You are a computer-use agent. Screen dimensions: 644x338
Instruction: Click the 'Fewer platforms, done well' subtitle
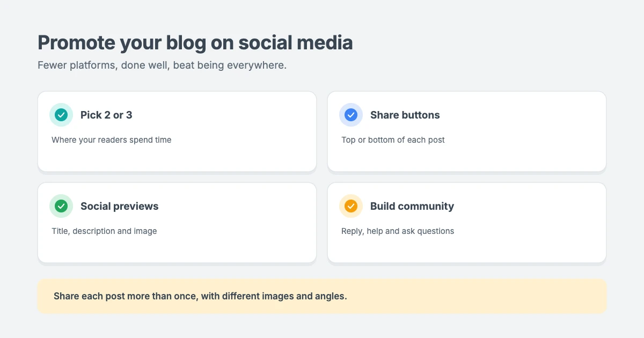[162, 65]
